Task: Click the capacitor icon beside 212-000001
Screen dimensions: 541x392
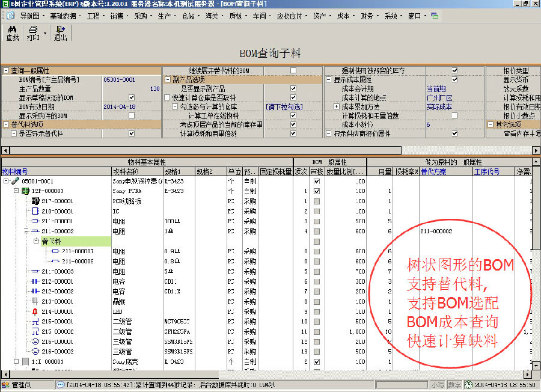Action: [34, 281]
